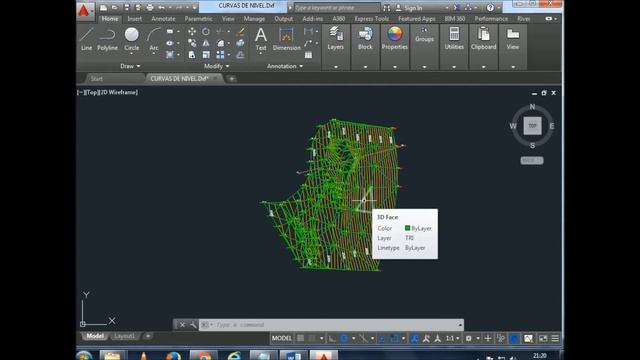Click the Copy tool in Modify panel
640x360 pixels.
191,43
